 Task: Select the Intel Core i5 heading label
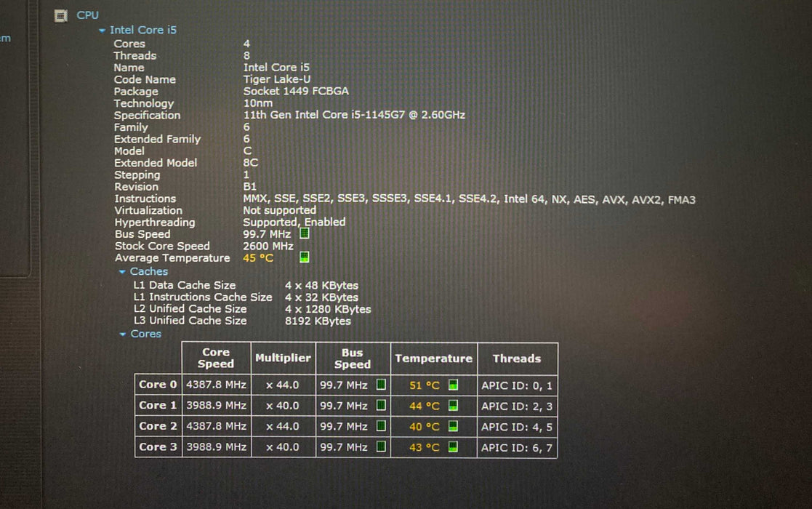143,30
